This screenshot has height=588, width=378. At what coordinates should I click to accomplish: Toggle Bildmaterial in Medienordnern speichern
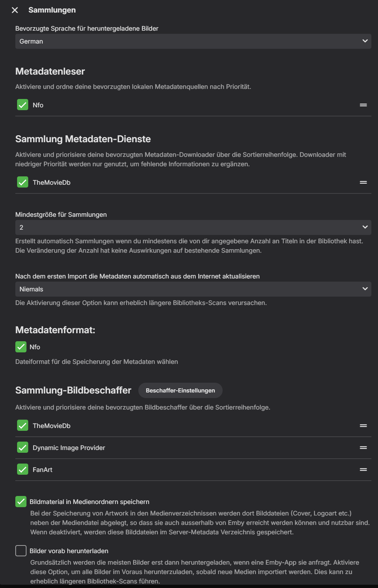click(x=21, y=502)
